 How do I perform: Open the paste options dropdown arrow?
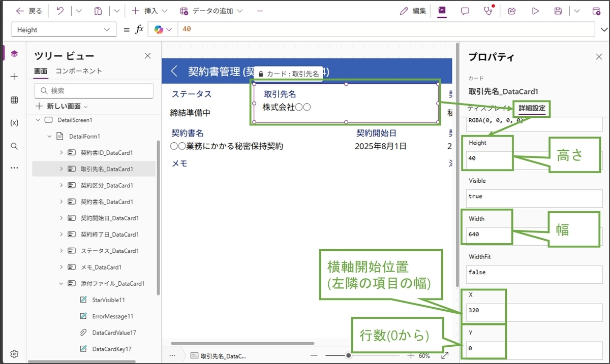tap(117, 11)
